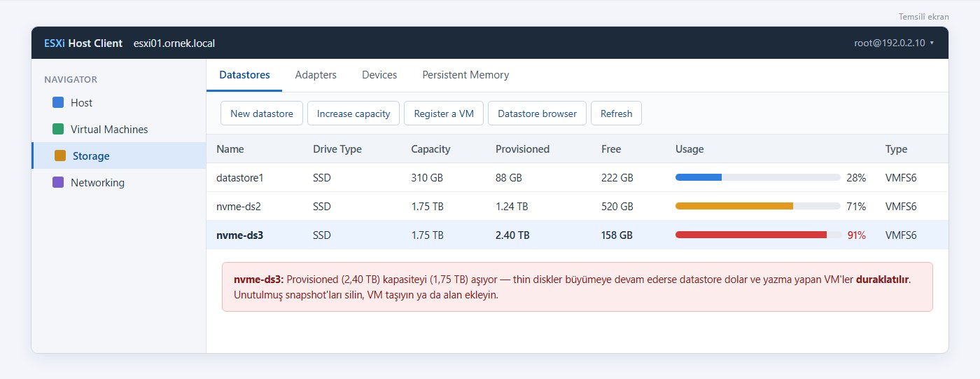Open the Devices tab
The height and width of the screenshot is (379, 980).
pyautogui.click(x=379, y=75)
